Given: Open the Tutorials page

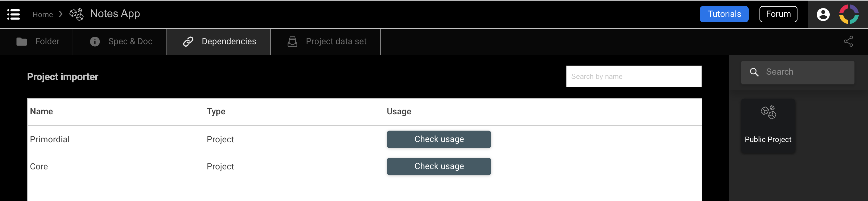Looking at the screenshot, I should (x=724, y=14).
